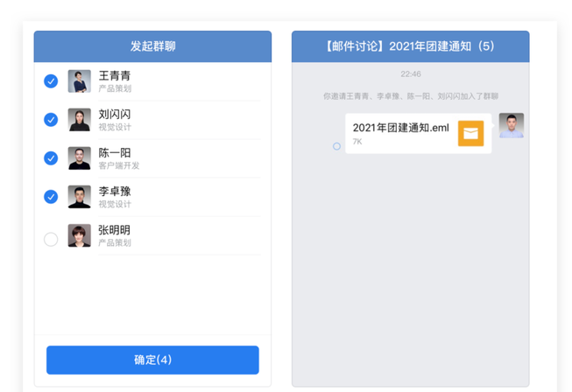Click the orange email file icon
The height and width of the screenshot is (392, 572).
[470, 133]
